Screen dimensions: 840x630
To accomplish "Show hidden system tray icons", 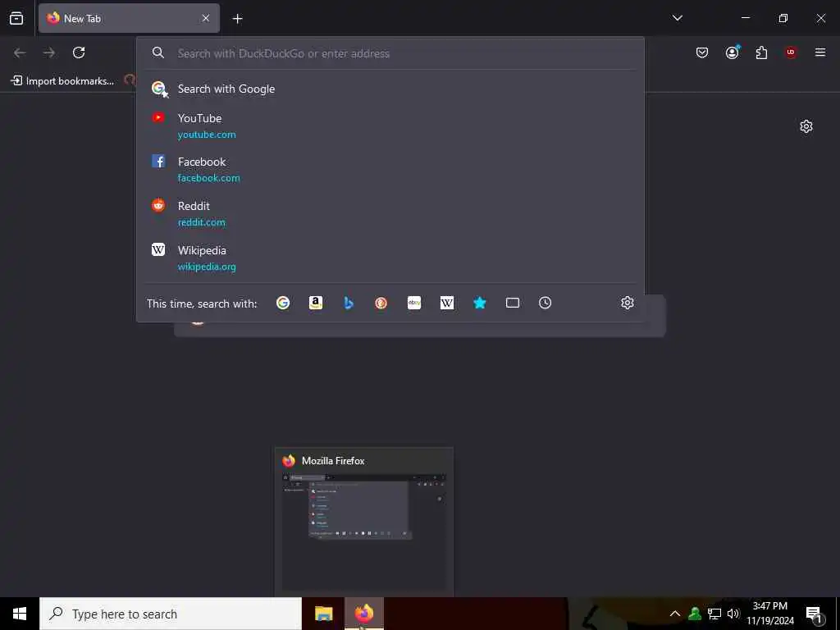I will coord(675,614).
